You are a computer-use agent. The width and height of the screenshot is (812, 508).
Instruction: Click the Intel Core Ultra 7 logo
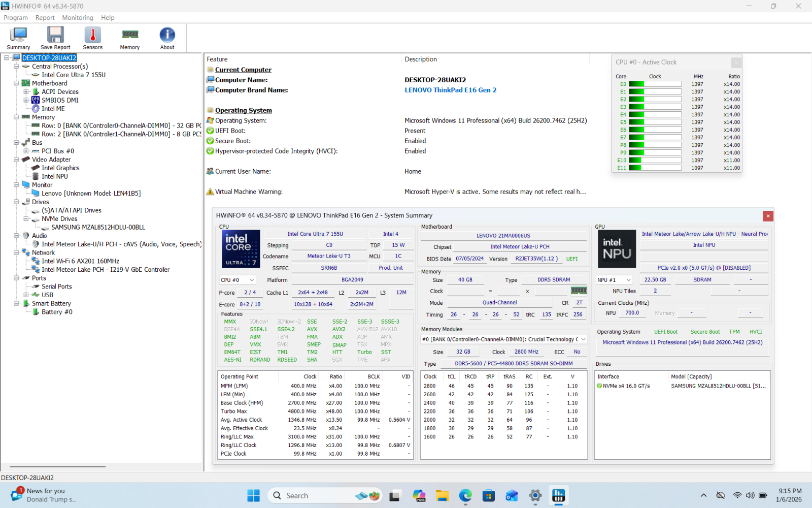point(241,249)
